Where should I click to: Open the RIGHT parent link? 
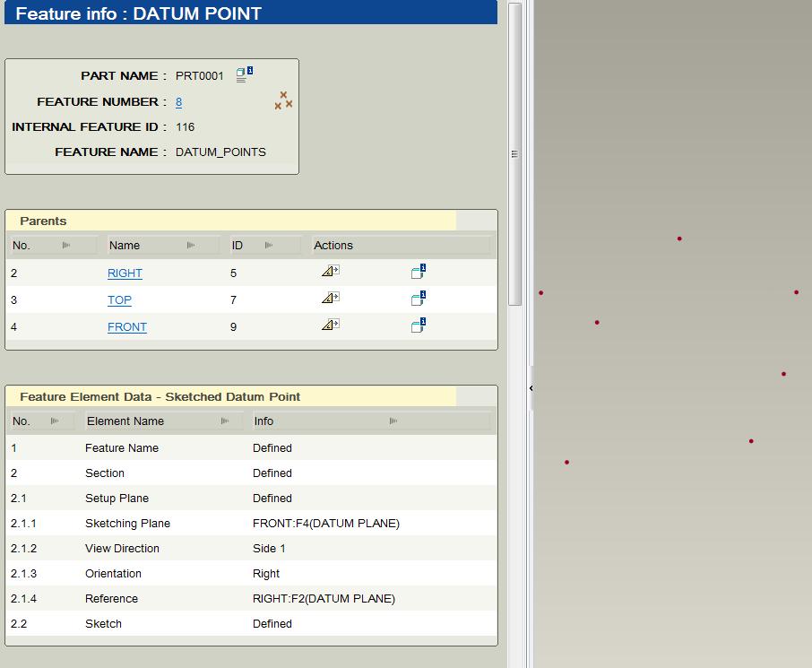click(x=125, y=273)
